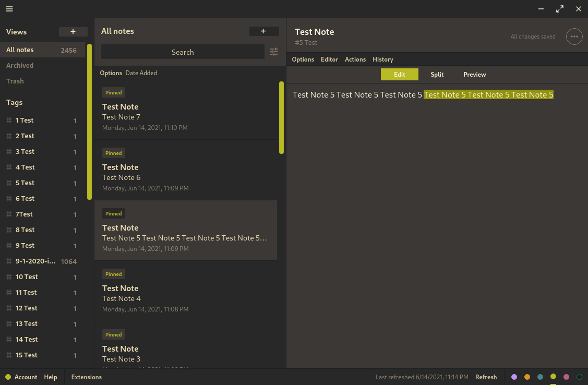Open the three-dots note menu

click(x=574, y=37)
